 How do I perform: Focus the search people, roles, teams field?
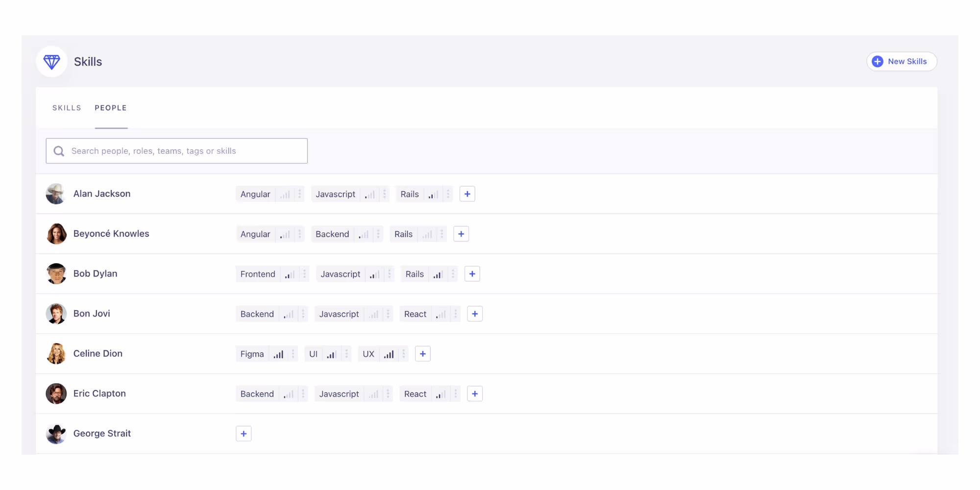(177, 151)
